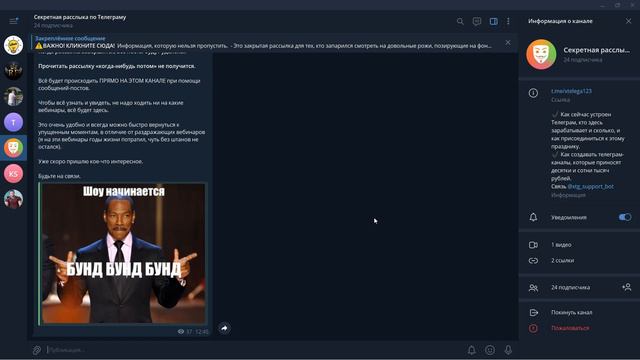The width and height of the screenshot is (640, 360).
Task: Click the view count eye icon
Action: click(181, 332)
